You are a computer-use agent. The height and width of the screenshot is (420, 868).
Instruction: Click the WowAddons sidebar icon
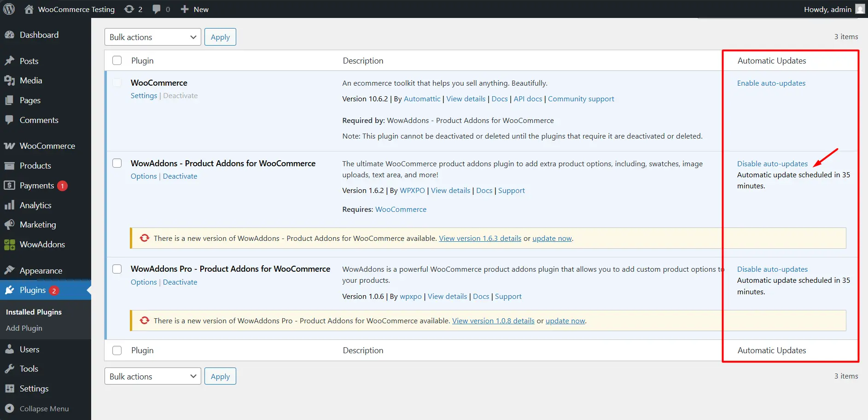[9, 245]
